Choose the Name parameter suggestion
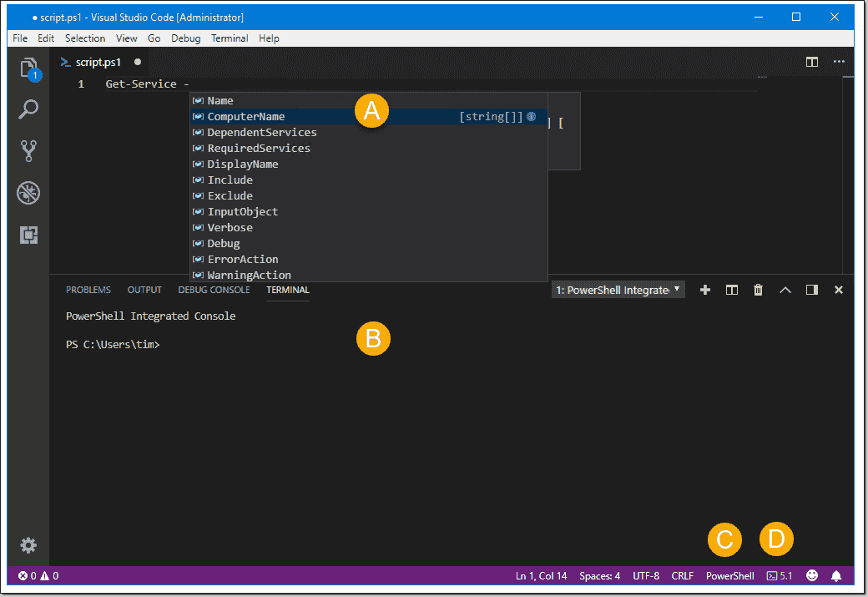This screenshot has width=868, height=597. point(369,101)
